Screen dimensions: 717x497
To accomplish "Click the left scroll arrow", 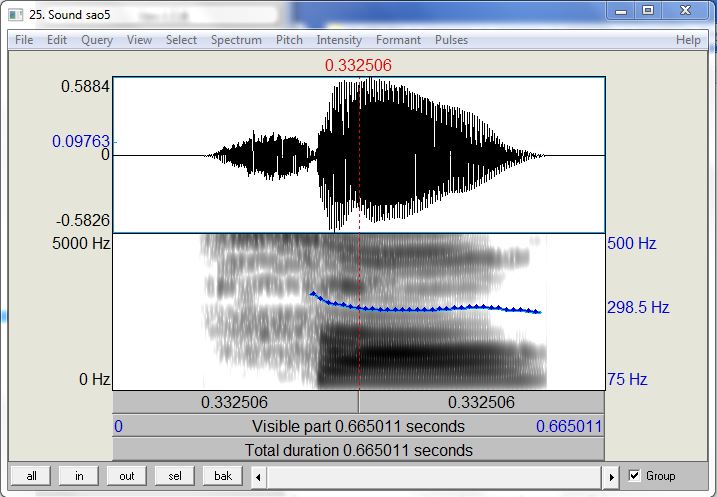I will click(x=258, y=477).
